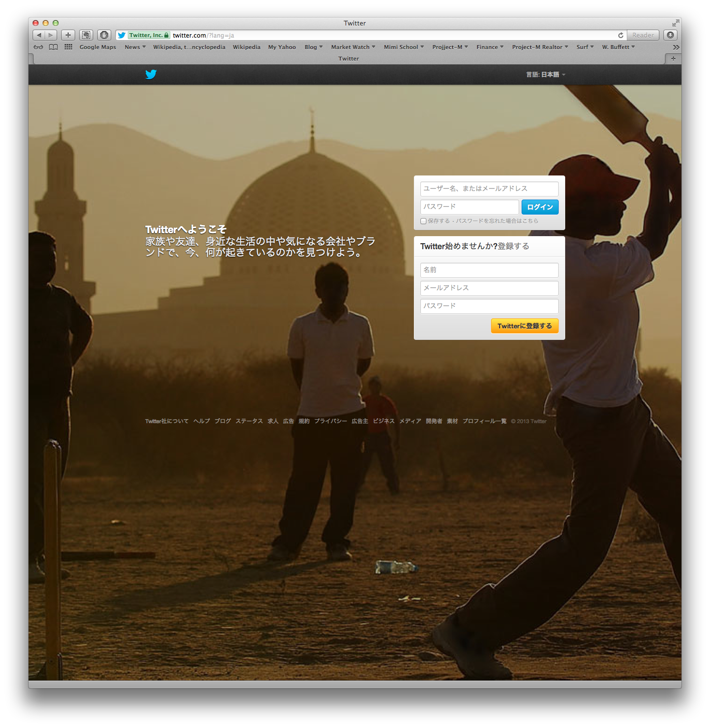Click the signup 名前 field

[490, 270]
